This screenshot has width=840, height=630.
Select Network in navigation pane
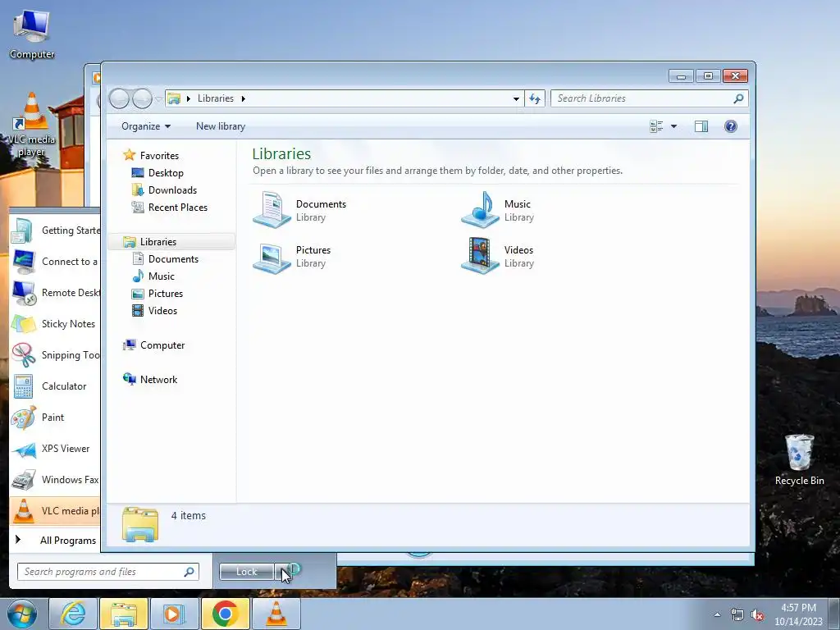pos(158,379)
